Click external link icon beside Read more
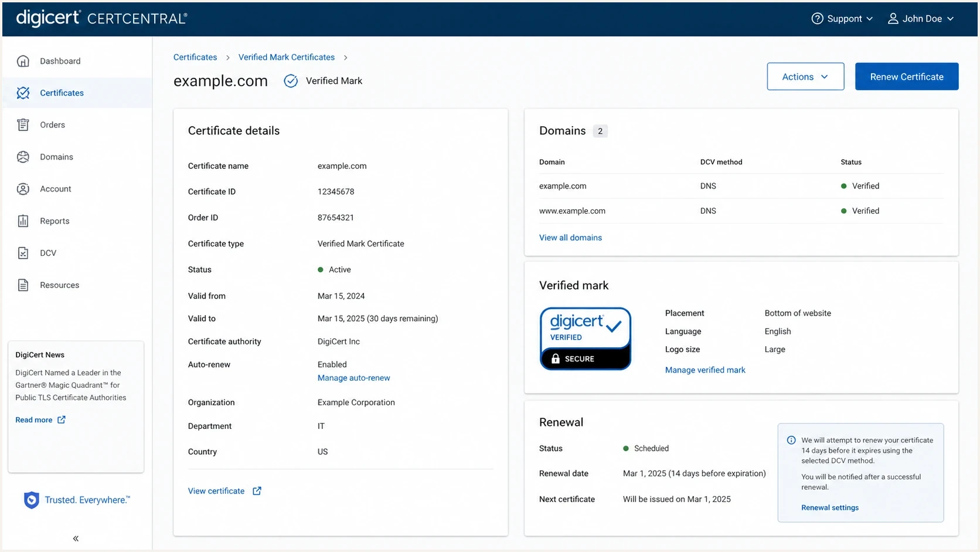The image size is (980, 552). click(61, 420)
